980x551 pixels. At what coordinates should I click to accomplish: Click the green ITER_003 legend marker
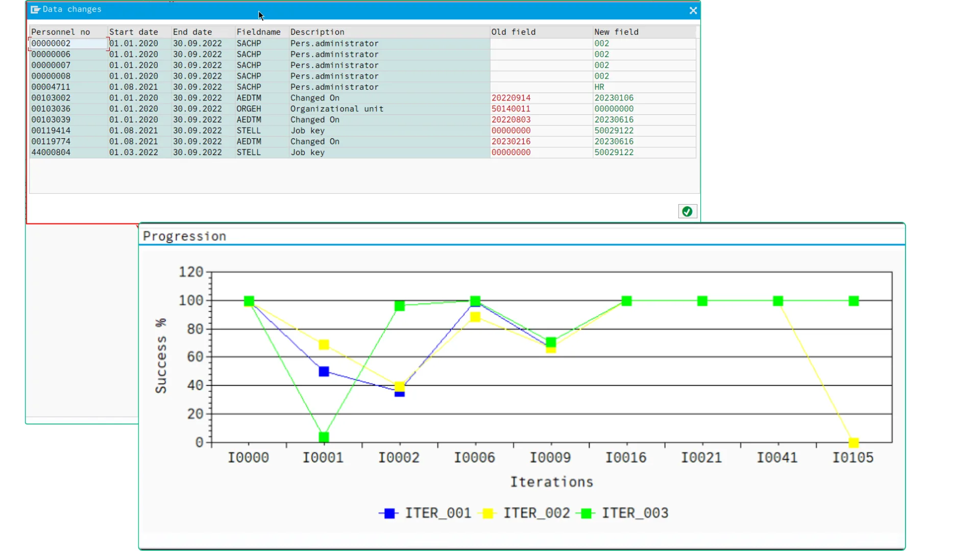coord(586,513)
